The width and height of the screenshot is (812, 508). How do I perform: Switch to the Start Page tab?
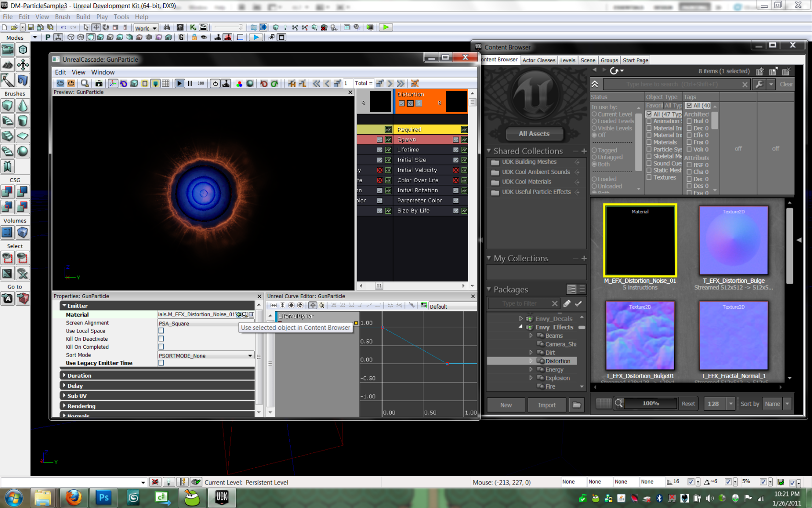point(635,60)
